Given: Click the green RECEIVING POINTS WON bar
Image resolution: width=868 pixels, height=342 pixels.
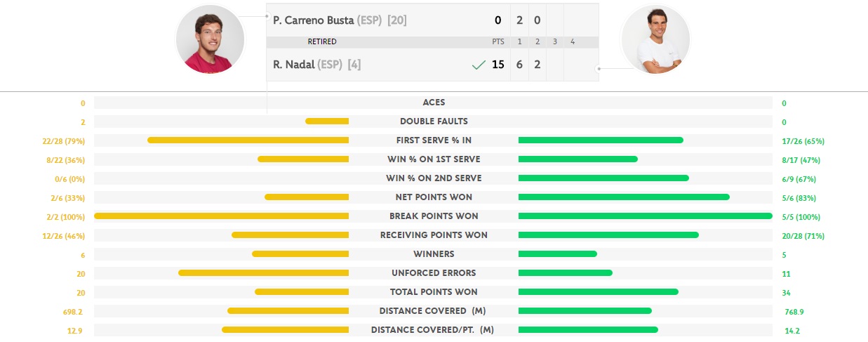Looking at the screenshot, I should [x=608, y=235].
